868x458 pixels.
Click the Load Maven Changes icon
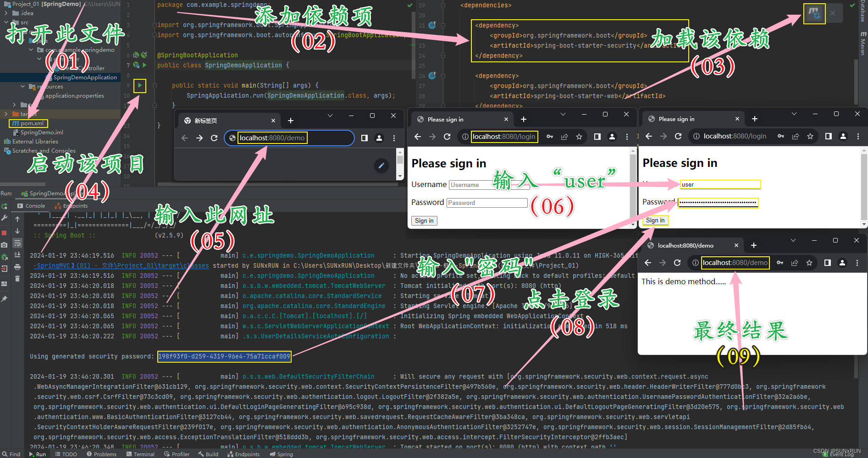tap(814, 13)
